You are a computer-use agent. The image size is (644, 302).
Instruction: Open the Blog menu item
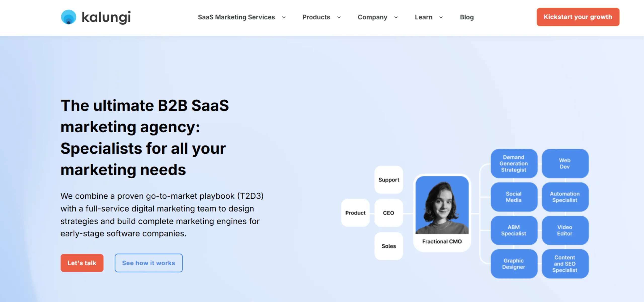467,17
